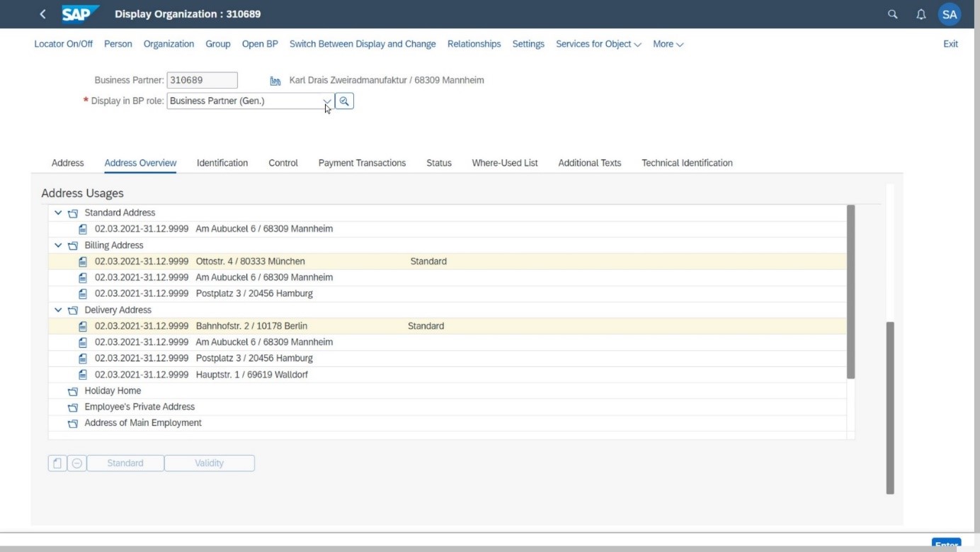Open search help magnifier next to BP role field
The height and width of the screenshot is (552, 980).
(x=343, y=101)
